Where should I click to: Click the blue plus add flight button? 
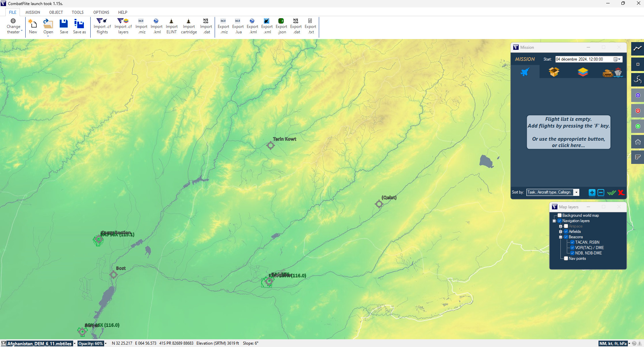592,193
